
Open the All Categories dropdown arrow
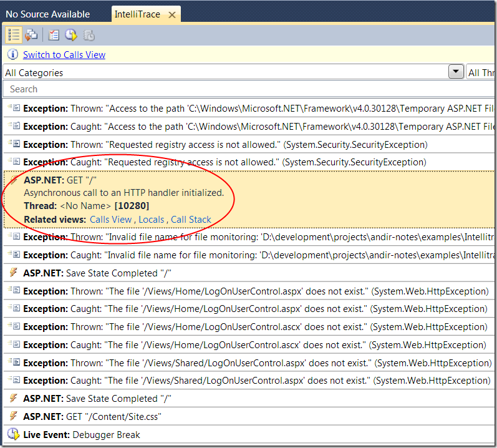(x=456, y=72)
